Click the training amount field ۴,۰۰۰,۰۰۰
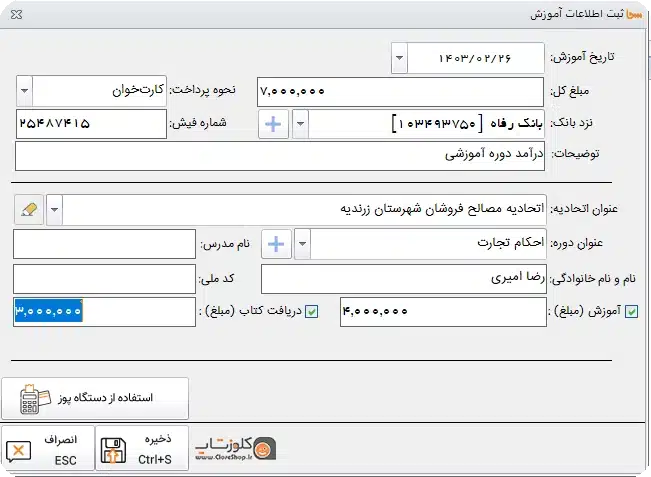 (443, 312)
